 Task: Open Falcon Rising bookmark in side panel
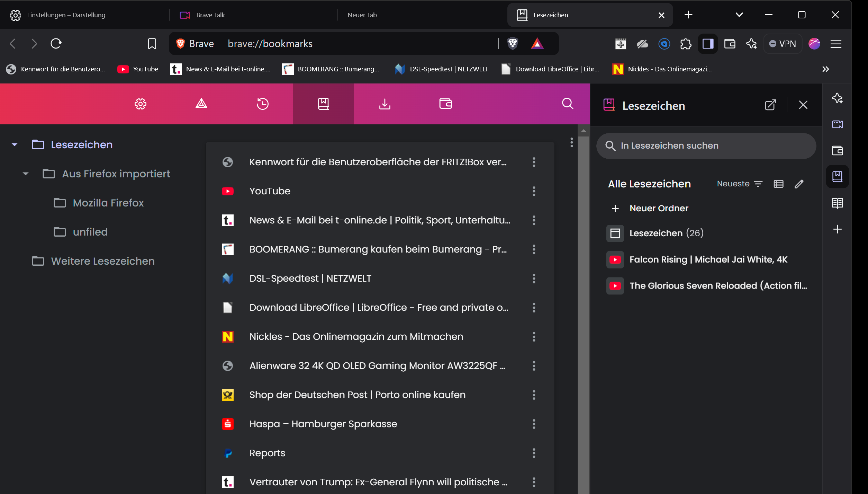click(x=706, y=259)
